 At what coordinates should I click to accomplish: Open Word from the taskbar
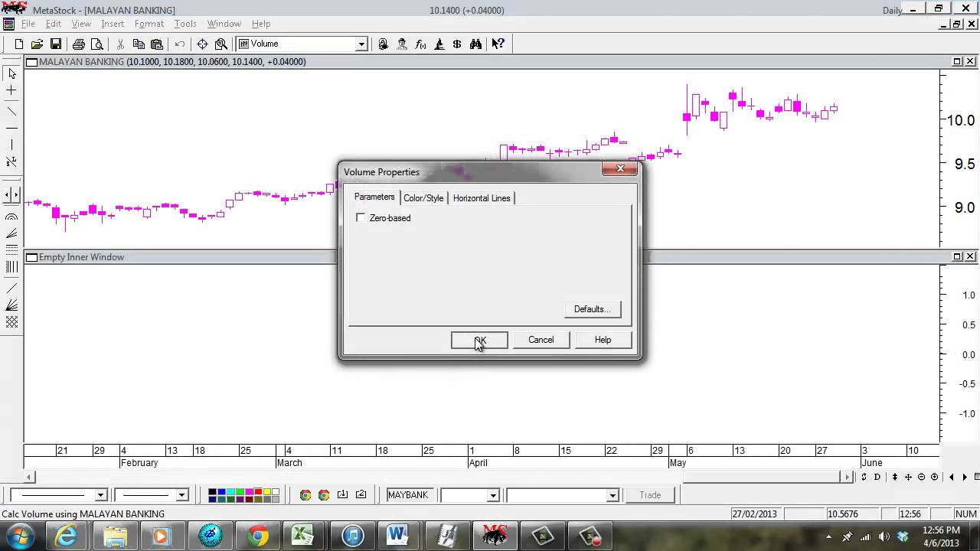[398, 536]
